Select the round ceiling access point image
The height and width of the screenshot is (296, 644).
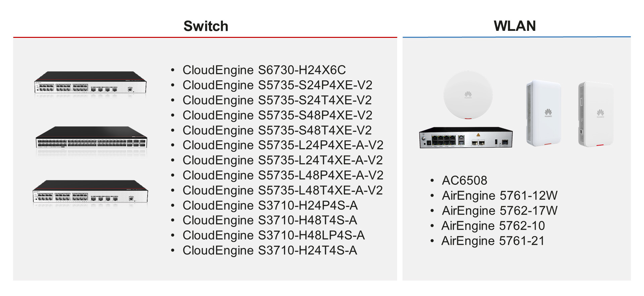point(468,95)
